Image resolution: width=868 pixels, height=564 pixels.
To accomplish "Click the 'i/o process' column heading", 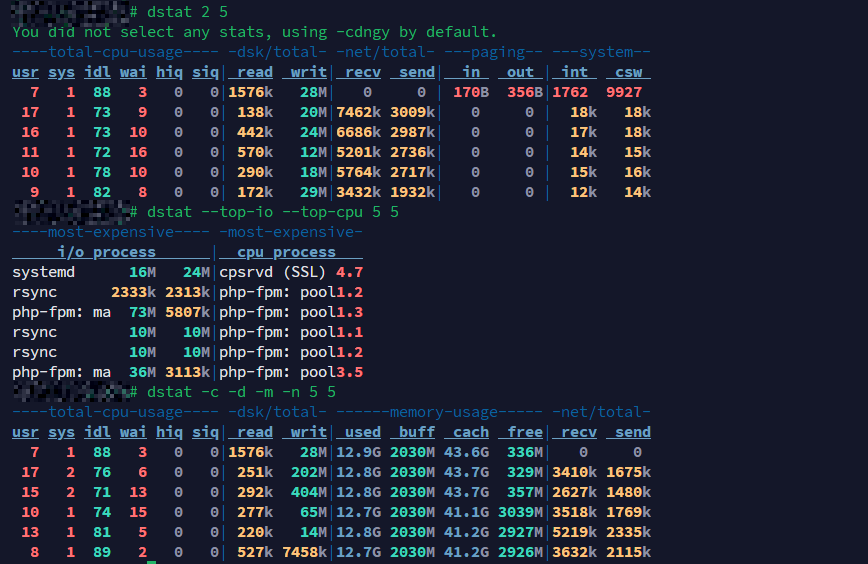I will click(x=106, y=252).
